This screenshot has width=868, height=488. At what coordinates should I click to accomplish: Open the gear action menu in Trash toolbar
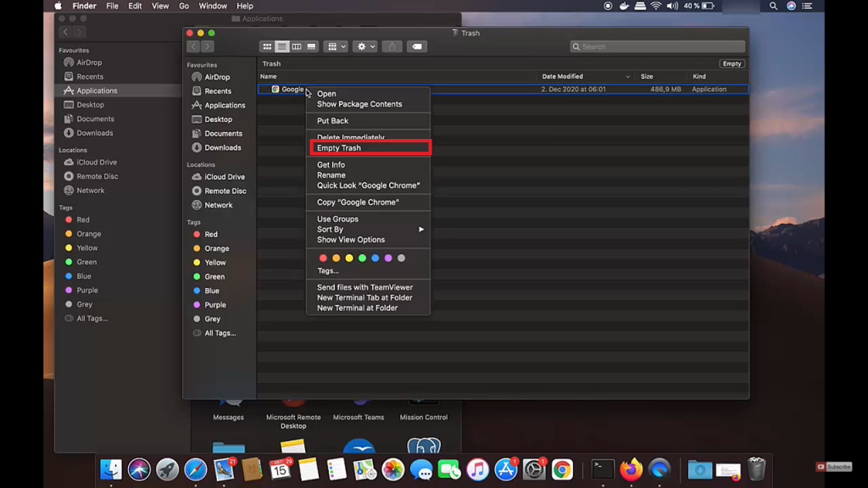[366, 47]
